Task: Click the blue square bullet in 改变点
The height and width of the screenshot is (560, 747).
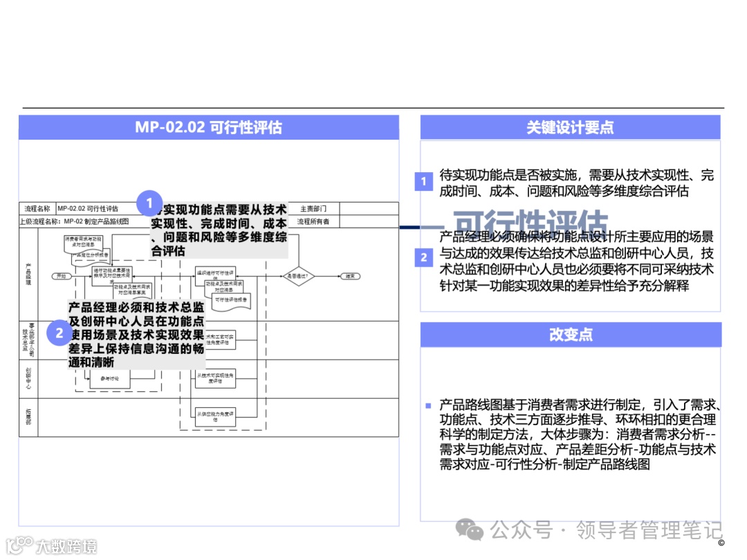Action: [428, 406]
